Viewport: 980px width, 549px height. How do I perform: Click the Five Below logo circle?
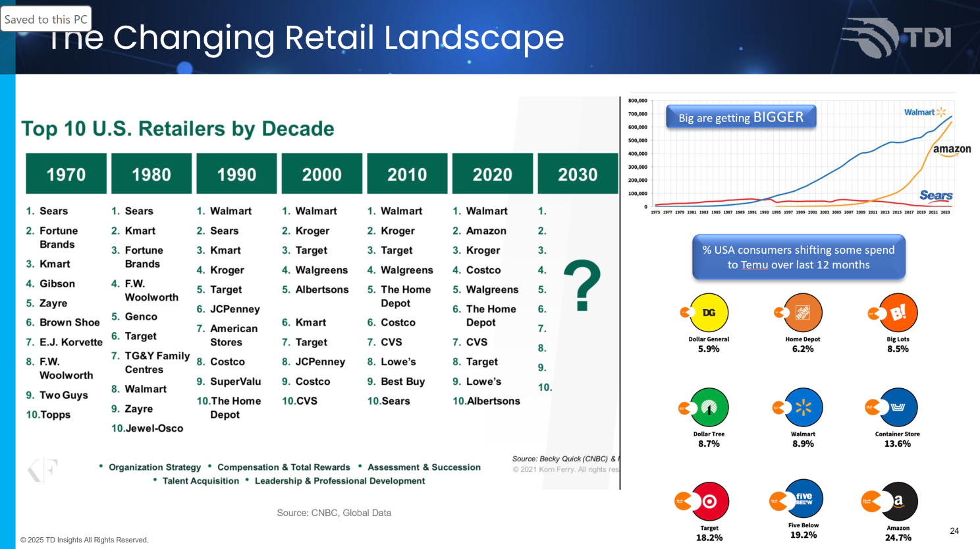point(803,499)
